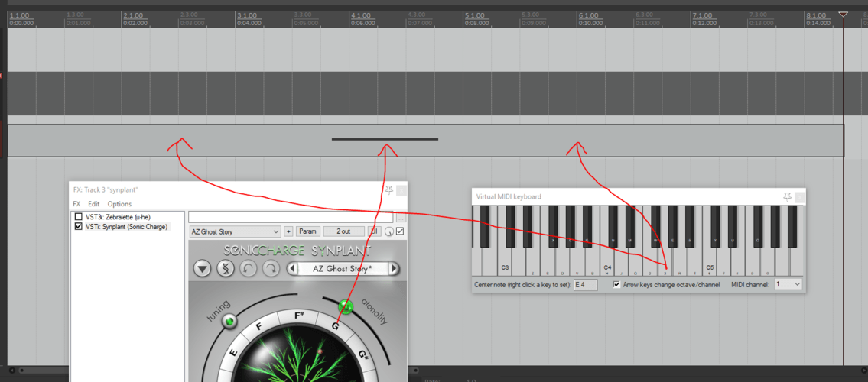
Task: Open the AZ Ghost Story preset dropdown
Action: point(235,231)
